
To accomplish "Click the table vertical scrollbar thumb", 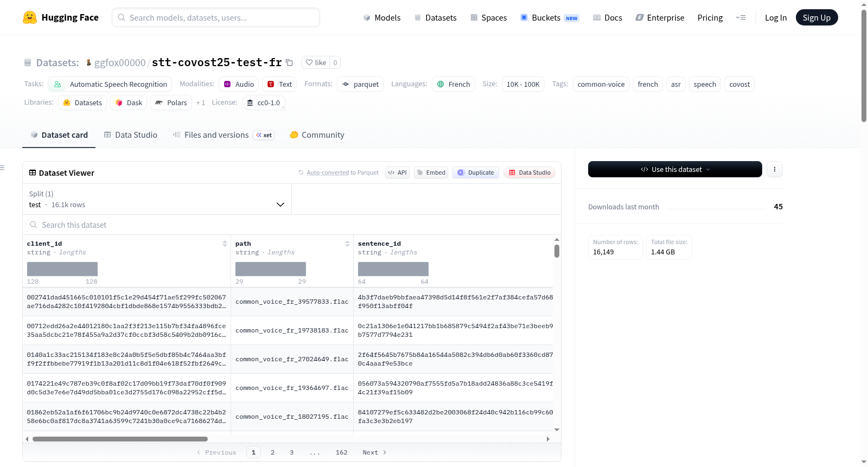I will tap(557, 251).
